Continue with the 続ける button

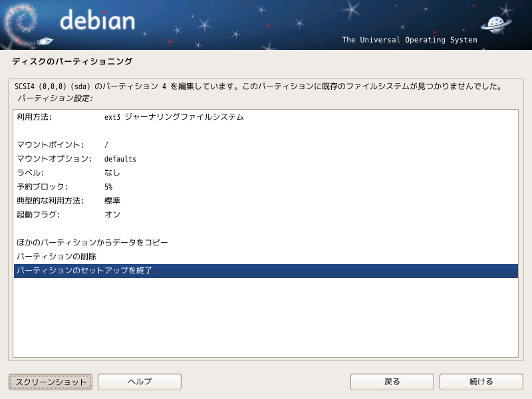coord(481,382)
